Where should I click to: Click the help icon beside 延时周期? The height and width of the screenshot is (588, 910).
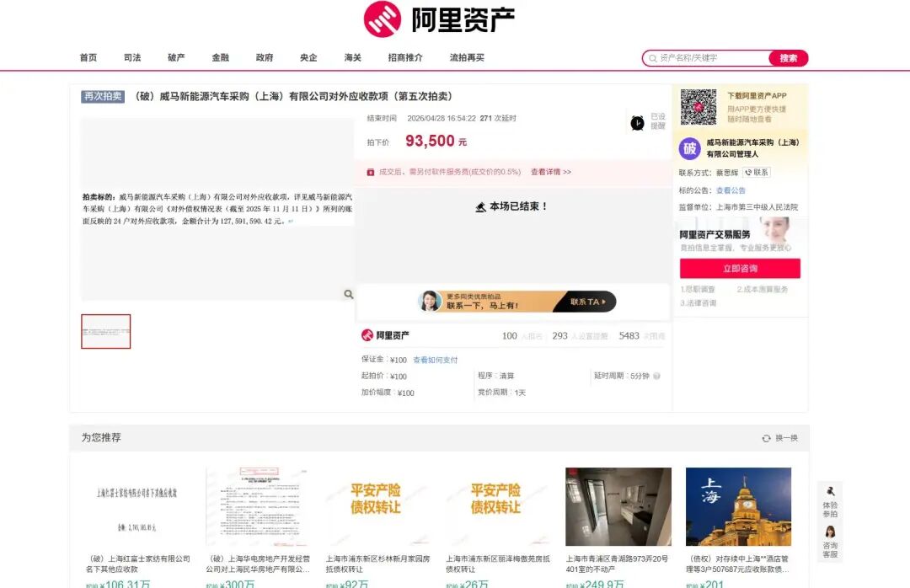tap(656, 377)
